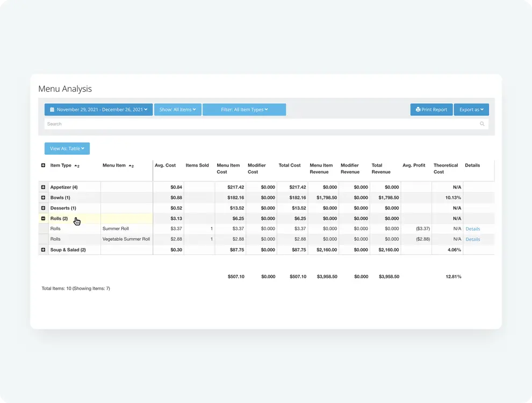Viewport: 532px width, 403px height.
Task: Open the Show: All Items dropdown
Action: click(177, 110)
